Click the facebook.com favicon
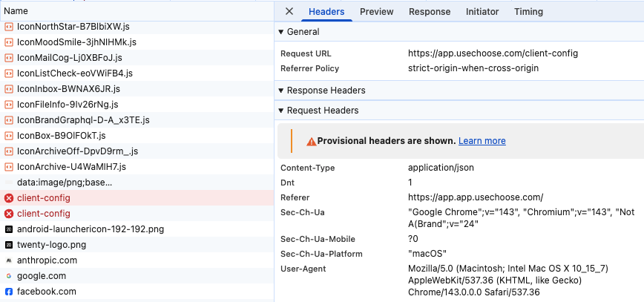The height and width of the screenshot is (302, 644). point(9,292)
